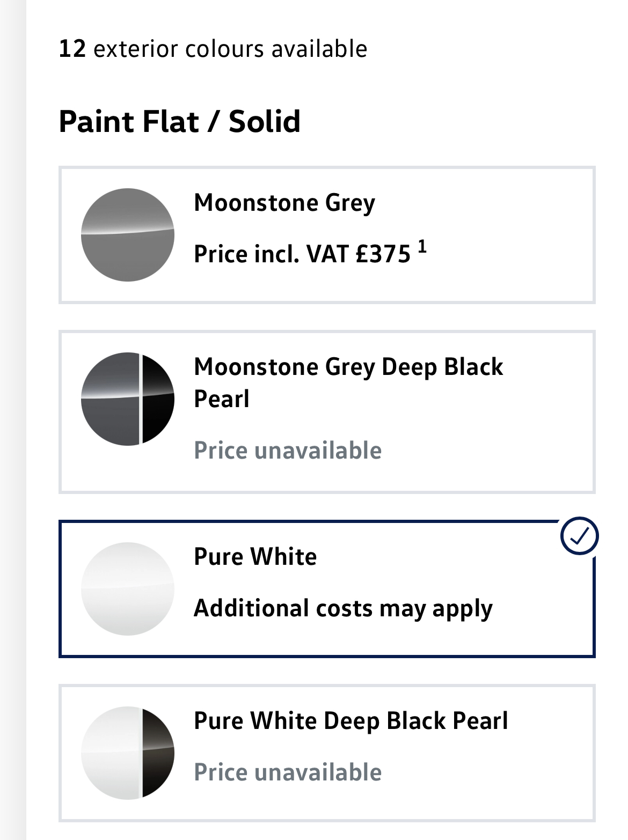This screenshot has width=628, height=840.
Task: Click the selected checkmark icon on Pure White
Action: coord(579,536)
